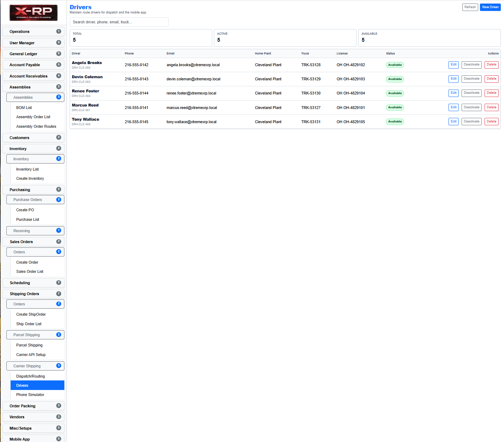Deactivate Marcus Reed
The image size is (504, 442).
click(x=471, y=107)
